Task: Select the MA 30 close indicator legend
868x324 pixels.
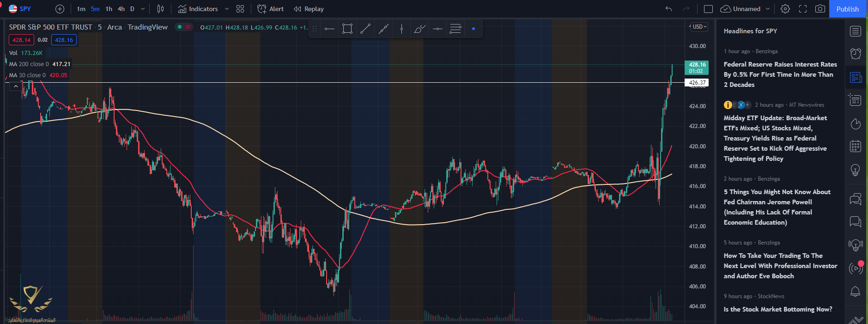Action: point(38,75)
